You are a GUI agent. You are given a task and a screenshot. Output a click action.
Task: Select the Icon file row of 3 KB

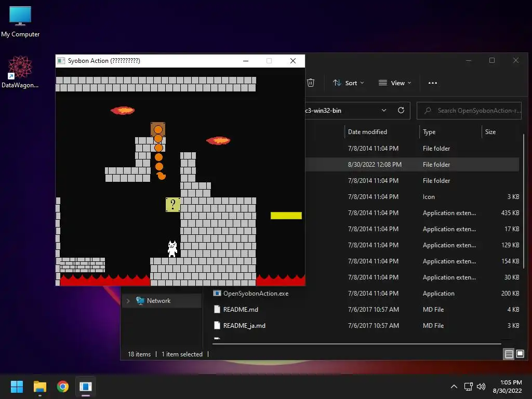click(x=412, y=197)
